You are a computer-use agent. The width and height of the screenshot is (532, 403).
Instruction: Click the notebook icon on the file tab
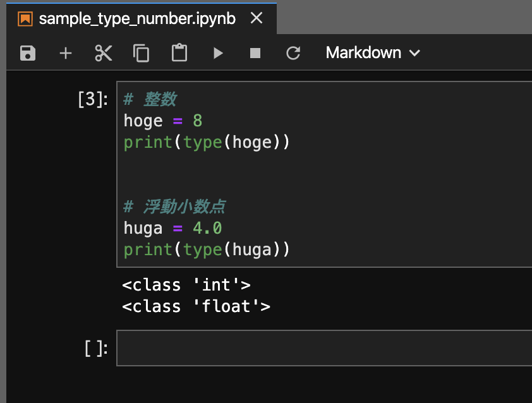pyautogui.click(x=25, y=19)
